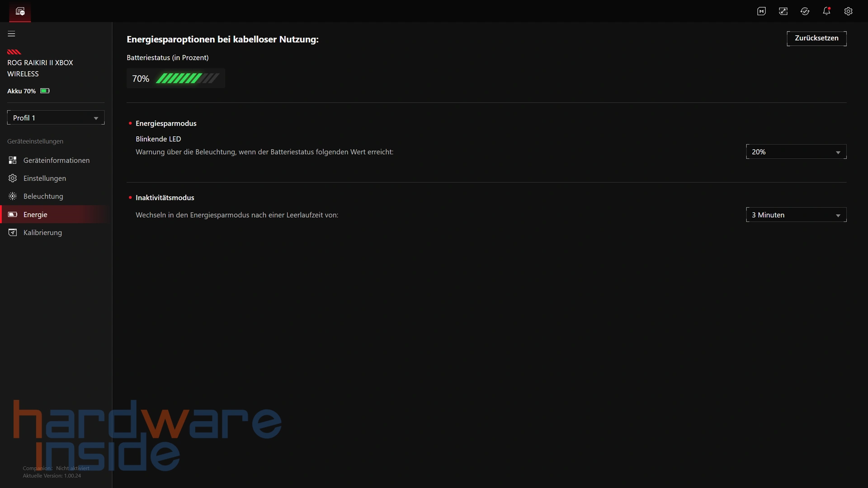Click the battery icon next to Akku 70%
This screenshot has width=868, height=488.
tap(45, 91)
